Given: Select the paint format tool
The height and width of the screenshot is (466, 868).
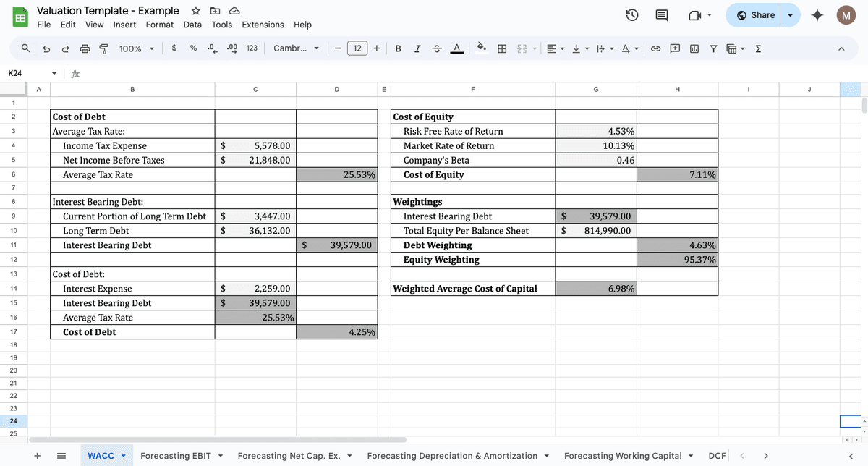Looking at the screenshot, I should click(x=103, y=48).
